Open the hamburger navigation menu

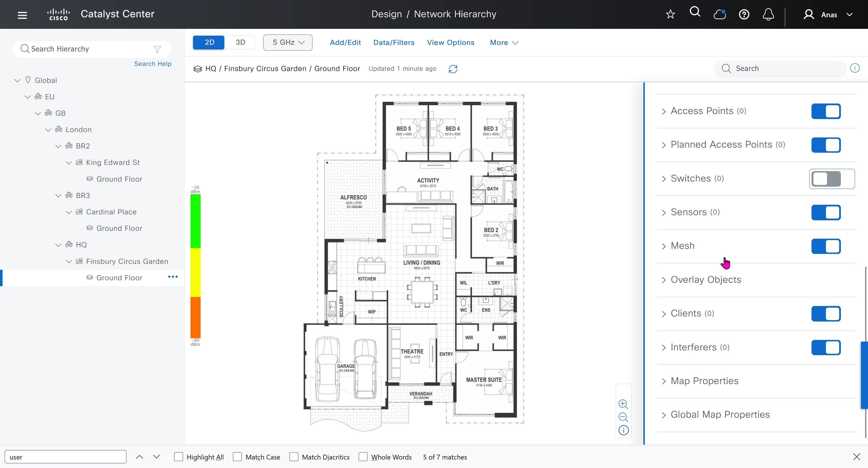coord(22,15)
